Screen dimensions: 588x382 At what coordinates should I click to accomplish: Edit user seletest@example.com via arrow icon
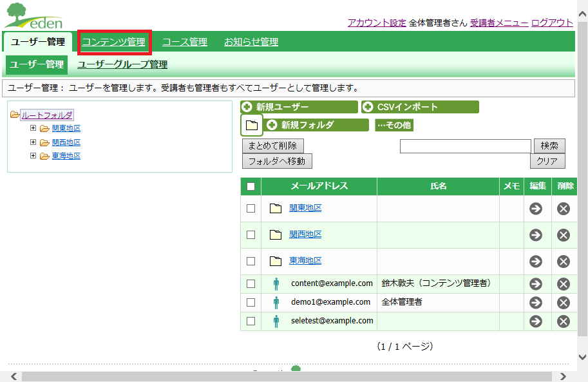[x=535, y=321]
